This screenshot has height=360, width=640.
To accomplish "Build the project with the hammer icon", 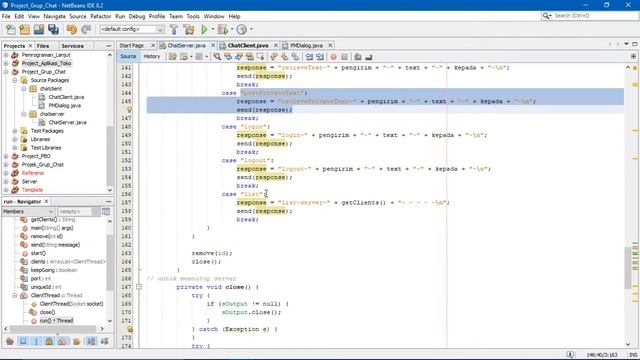I will click(x=174, y=29).
